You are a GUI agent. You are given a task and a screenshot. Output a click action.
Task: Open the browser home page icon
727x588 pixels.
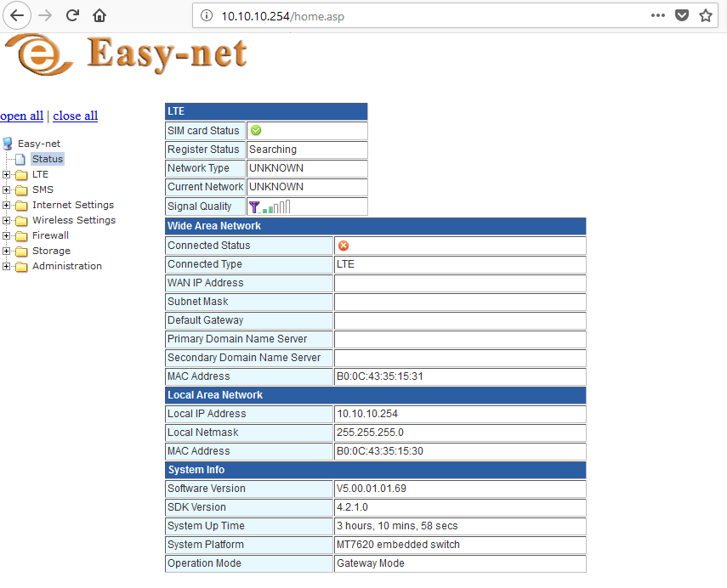99,15
